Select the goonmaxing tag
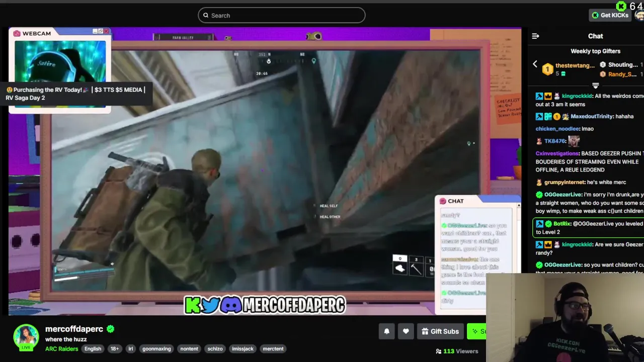This screenshot has width=644, height=362. pyautogui.click(x=156, y=349)
